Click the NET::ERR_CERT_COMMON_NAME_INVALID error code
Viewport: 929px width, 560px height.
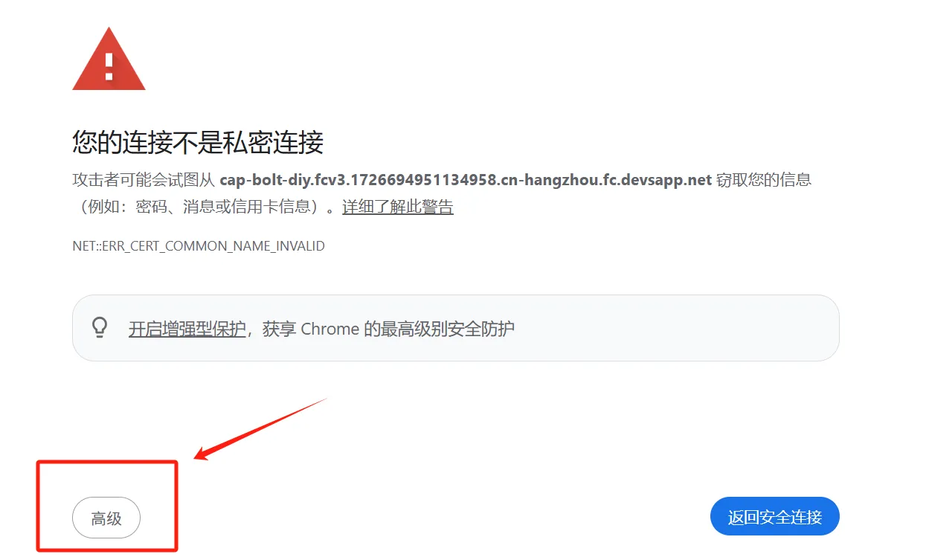pyautogui.click(x=199, y=246)
